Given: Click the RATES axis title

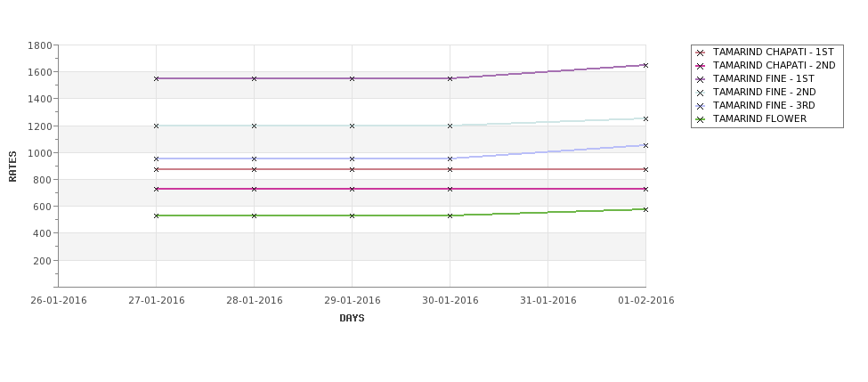Looking at the screenshot, I should click(x=12, y=167).
